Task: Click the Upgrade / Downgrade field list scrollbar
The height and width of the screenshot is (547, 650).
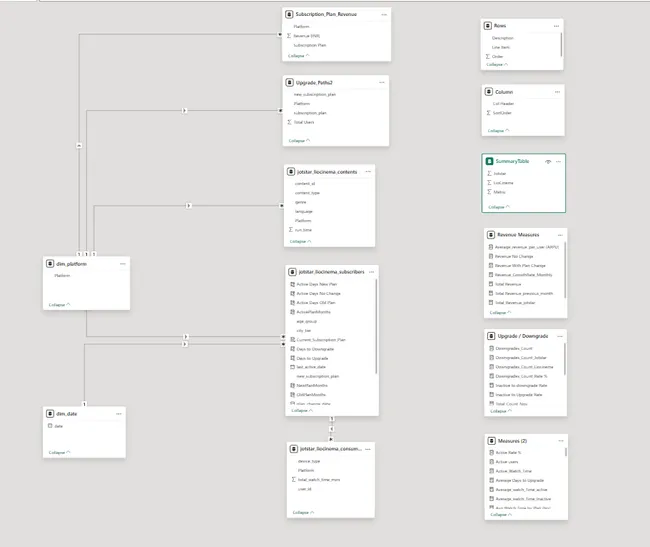Action: coord(565,359)
